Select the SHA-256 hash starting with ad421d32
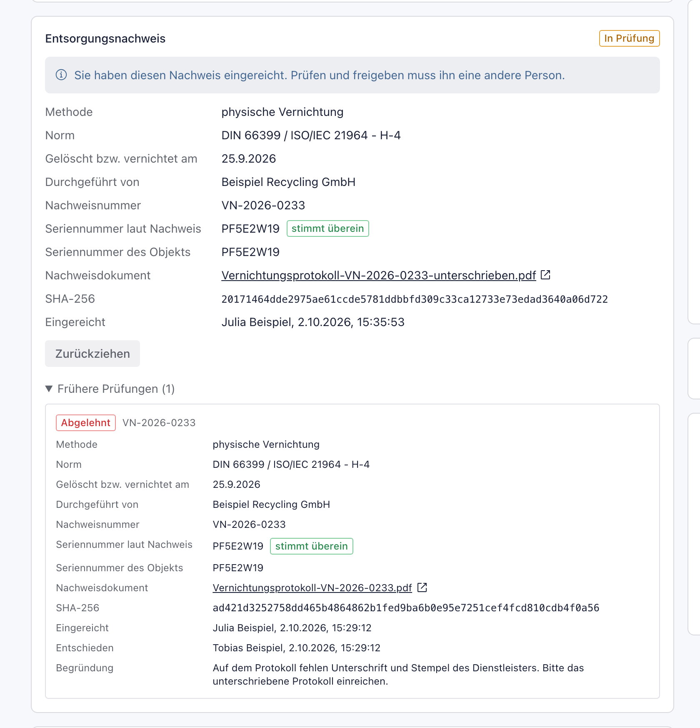The image size is (700, 728). click(406, 608)
